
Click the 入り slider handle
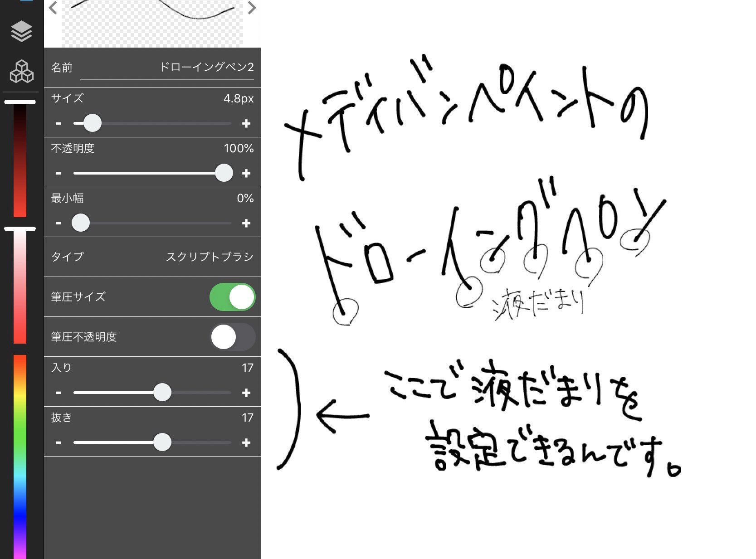(162, 392)
